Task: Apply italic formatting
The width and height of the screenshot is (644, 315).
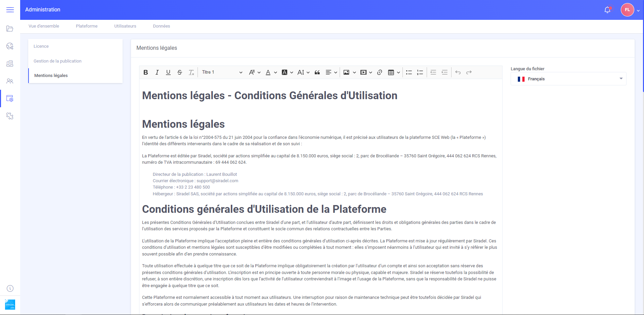Action: pos(157,72)
